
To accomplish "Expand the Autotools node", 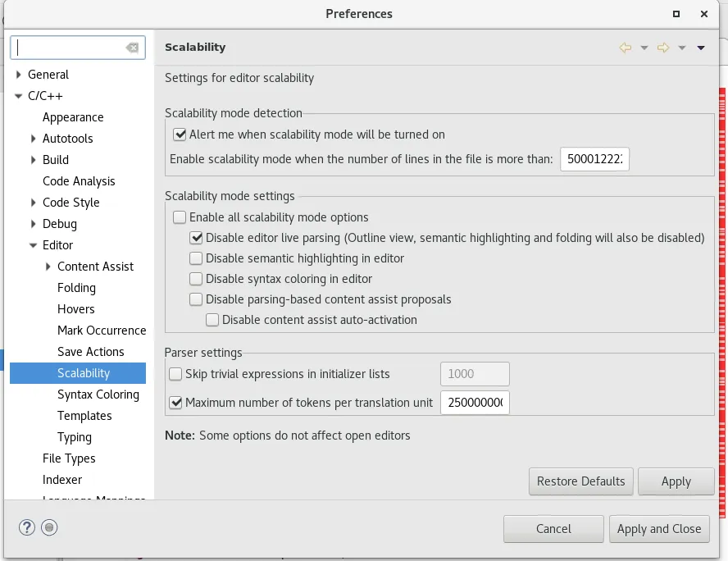I will (33, 139).
